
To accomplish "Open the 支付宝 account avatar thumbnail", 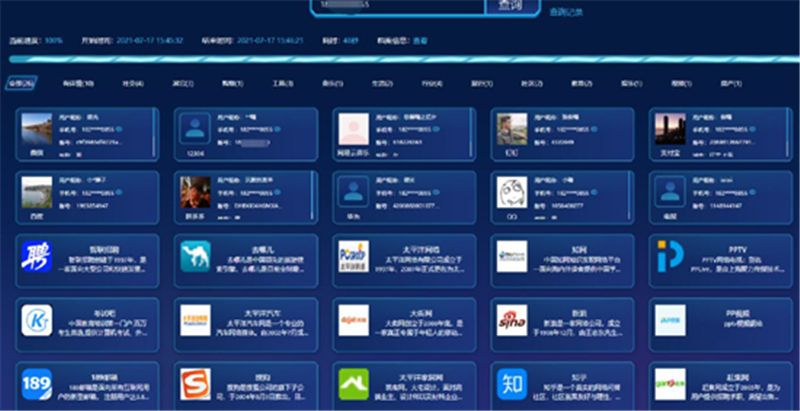I will [x=669, y=130].
